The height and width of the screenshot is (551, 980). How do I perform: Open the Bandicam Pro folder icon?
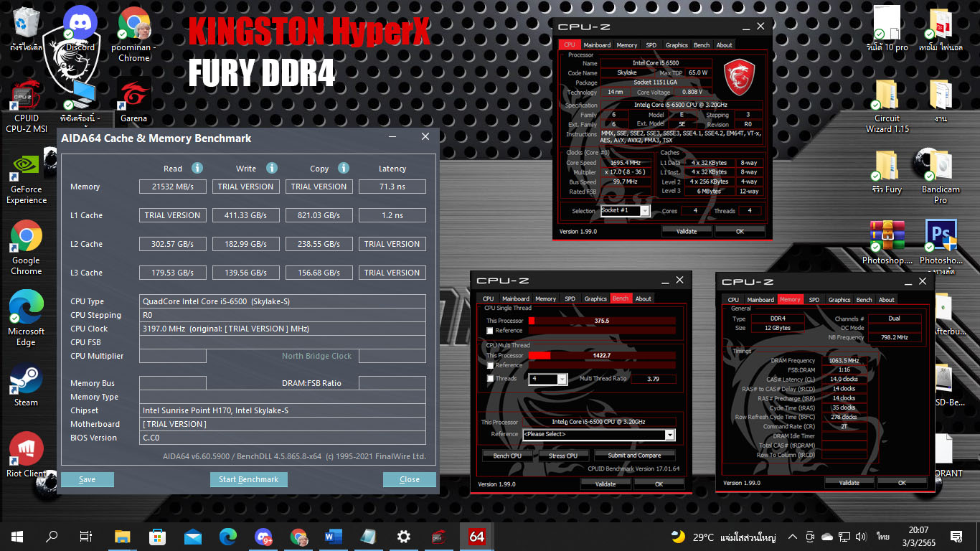tap(941, 176)
